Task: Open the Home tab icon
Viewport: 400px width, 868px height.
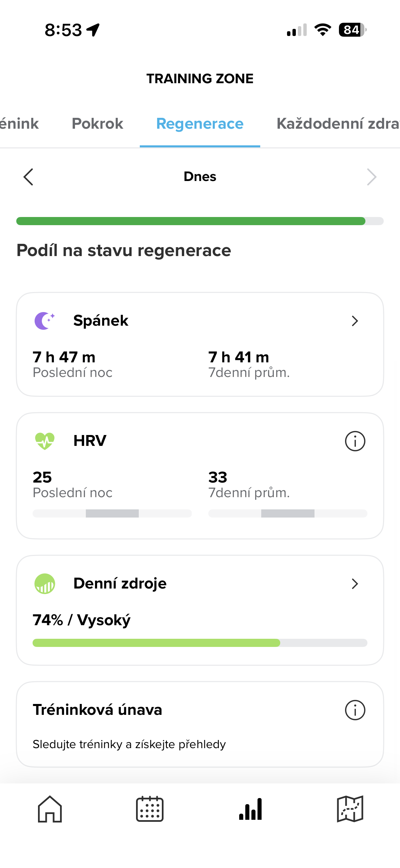Action: [50, 809]
